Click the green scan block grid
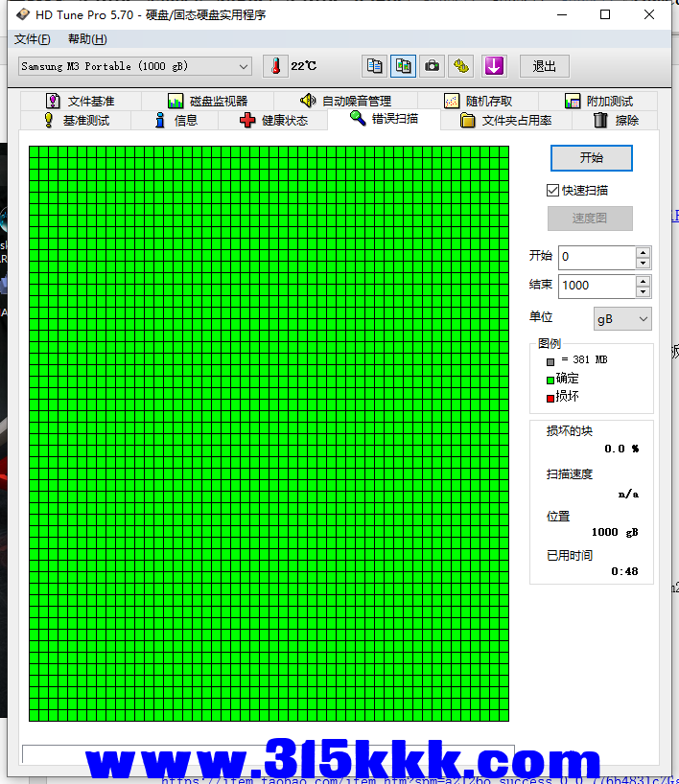 [x=269, y=433]
